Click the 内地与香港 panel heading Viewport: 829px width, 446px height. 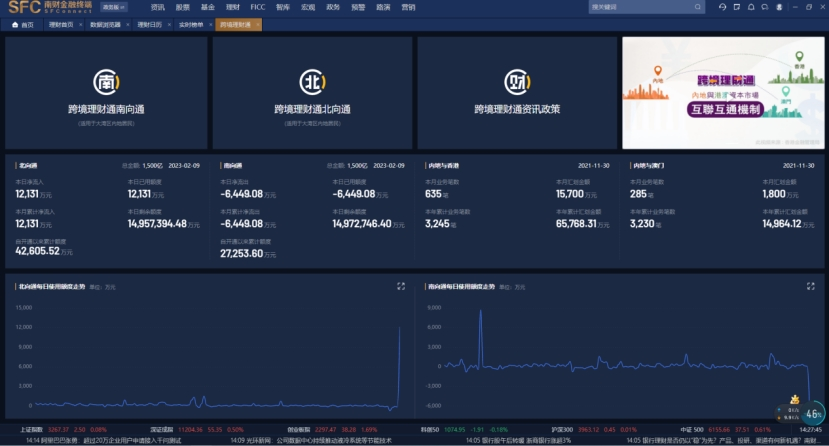[443, 165]
